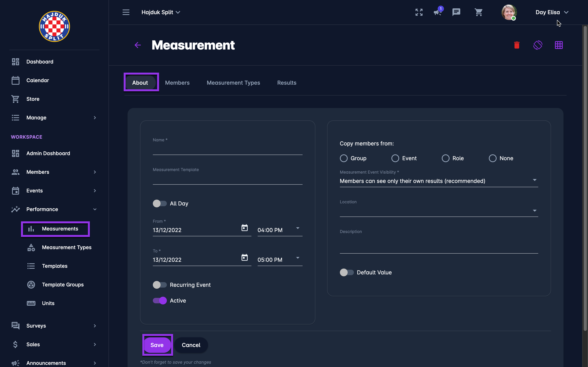Image resolution: width=588 pixels, height=367 pixels.
Task: Open the shopping cart in header
Action: click(478, 12)
